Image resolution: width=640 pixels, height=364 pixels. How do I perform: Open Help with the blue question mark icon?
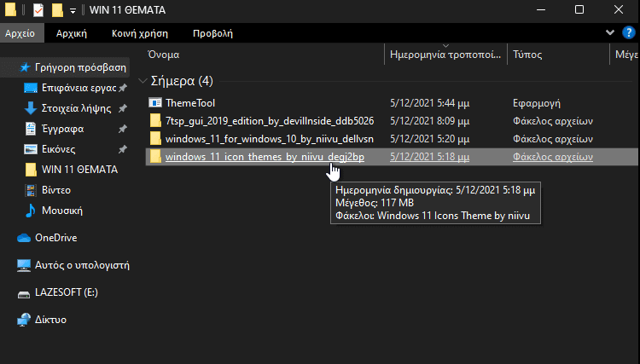point(629,32)
